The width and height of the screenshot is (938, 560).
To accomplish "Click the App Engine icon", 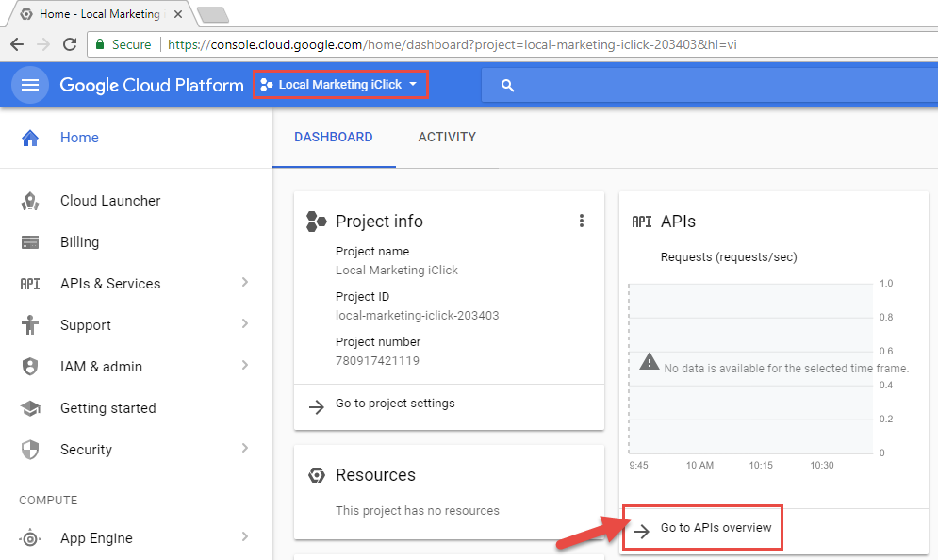I will click(x=30, y=538).
